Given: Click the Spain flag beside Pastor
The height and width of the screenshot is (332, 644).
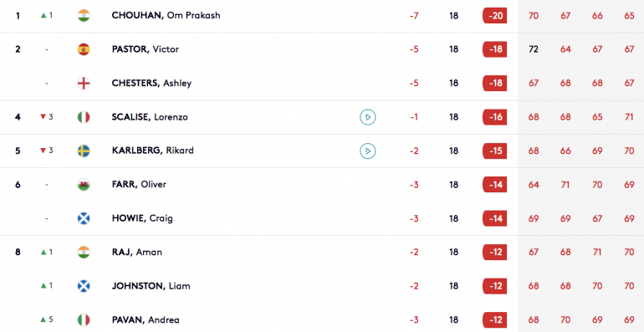Looking at the screenshot, I should pos(84,49).
